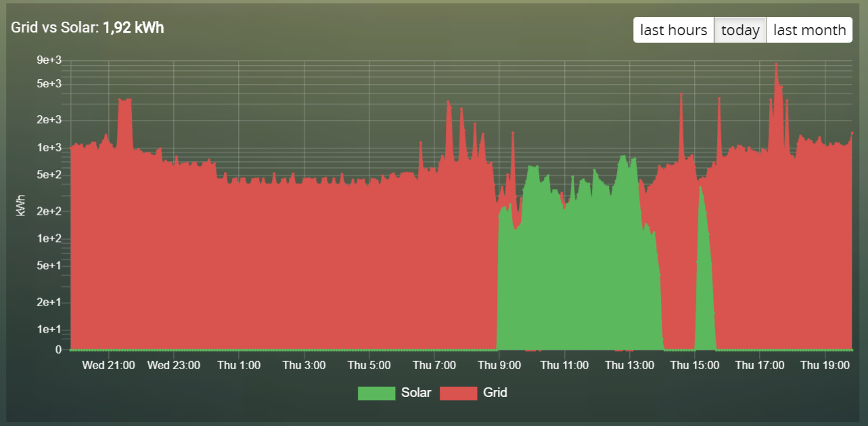The width and height of the screenshot is (868, 426).
Task: Click the Thu 5:00 axis label
Action: tap(369, 366)
